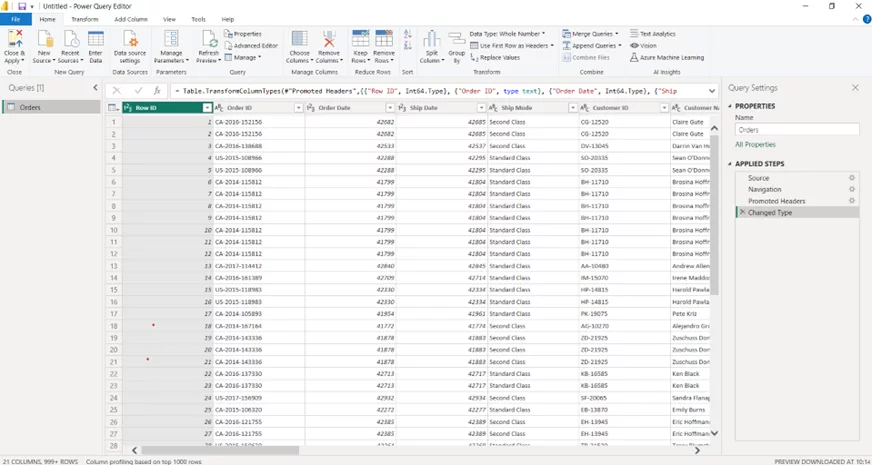Screen dimensions: 872x465
Task: Click the fx formula button
Action: point(157,91)
